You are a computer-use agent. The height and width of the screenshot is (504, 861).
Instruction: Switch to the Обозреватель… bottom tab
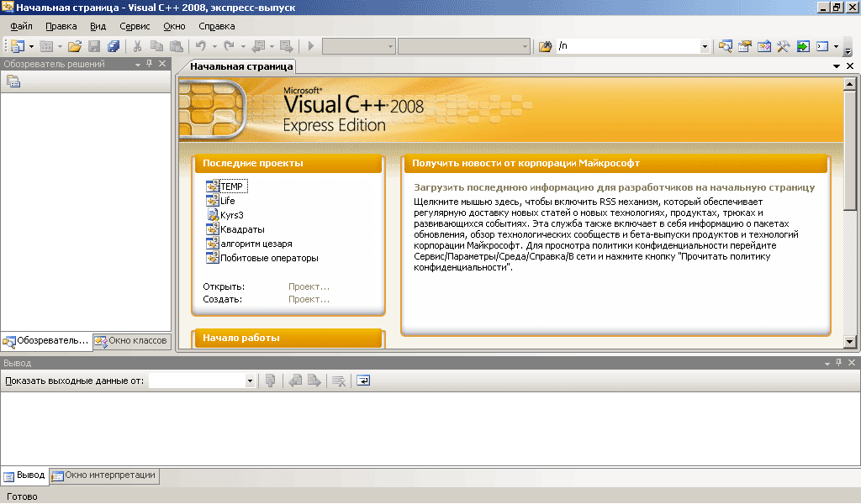pos(46,340)
